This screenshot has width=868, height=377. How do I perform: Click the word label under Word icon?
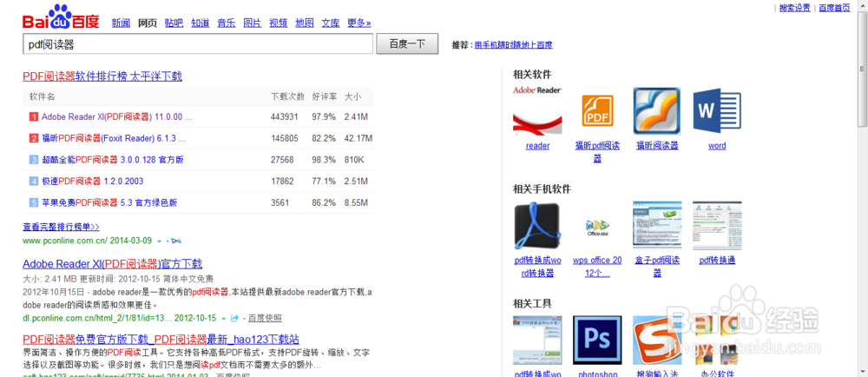(717, 146)
